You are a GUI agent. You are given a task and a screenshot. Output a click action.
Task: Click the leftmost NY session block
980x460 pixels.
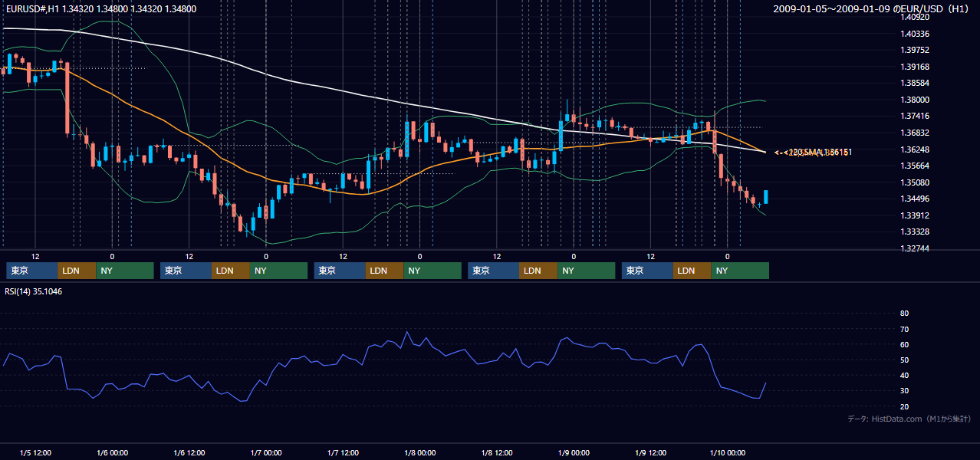125,271
